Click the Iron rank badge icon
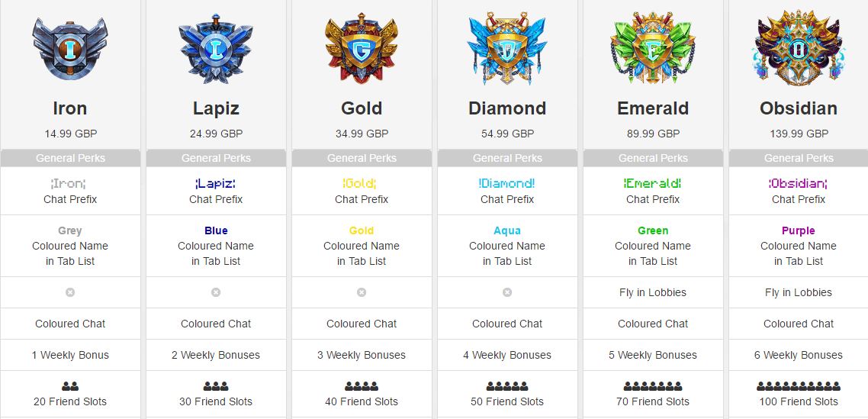The width and height of the screenshot is (868, 419). click(69, 49)
